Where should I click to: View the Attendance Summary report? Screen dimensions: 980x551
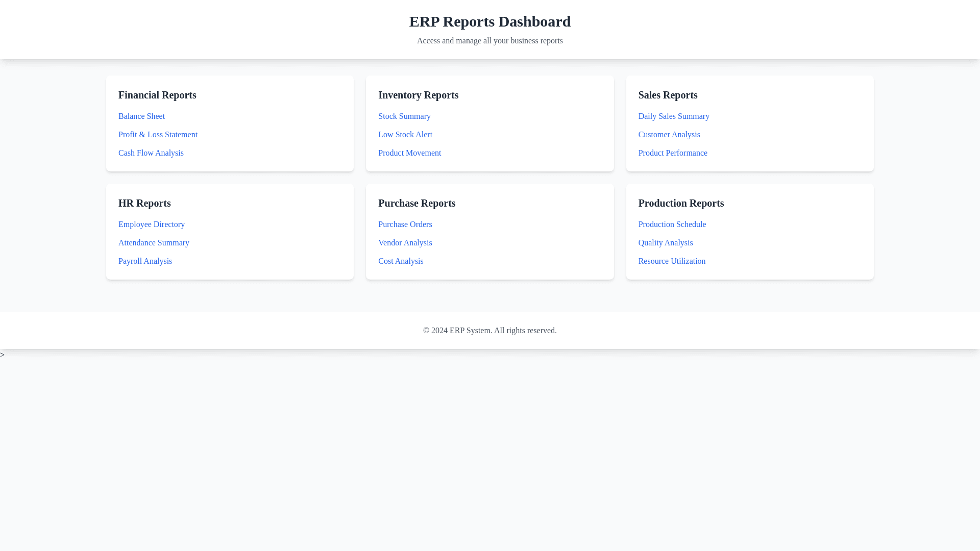pyautogui.click(x=154, y=243)
